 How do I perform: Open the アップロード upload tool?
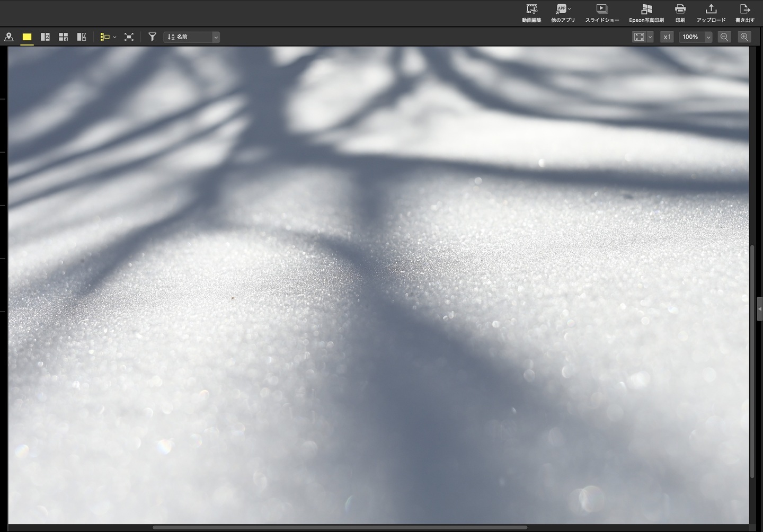point(711,13)
